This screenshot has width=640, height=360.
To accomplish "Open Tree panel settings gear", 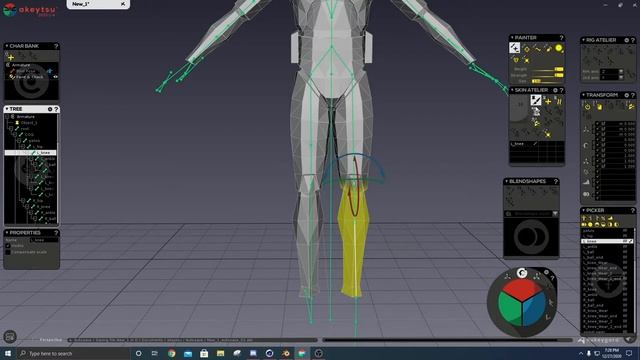I will pos(50,109).
